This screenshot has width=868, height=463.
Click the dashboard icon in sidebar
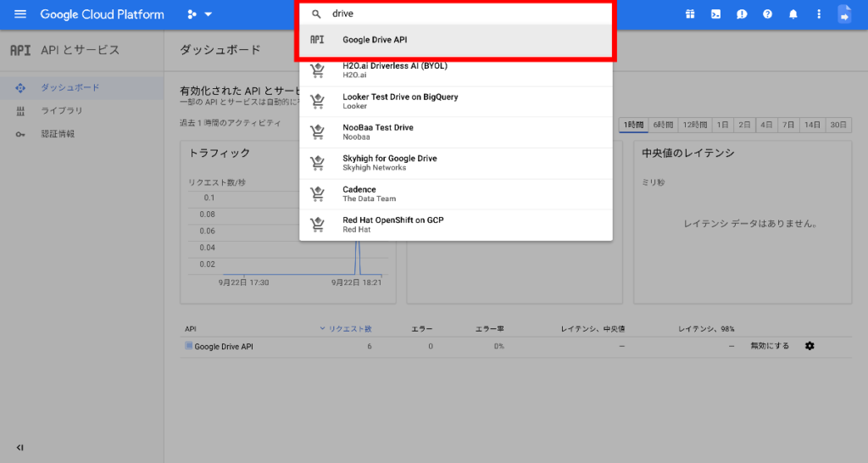pyautogui.click(x=20, y=87)
